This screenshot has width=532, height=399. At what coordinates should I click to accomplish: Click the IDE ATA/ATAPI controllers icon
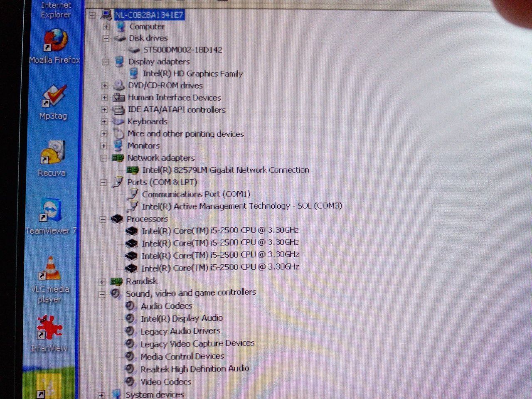119,110
